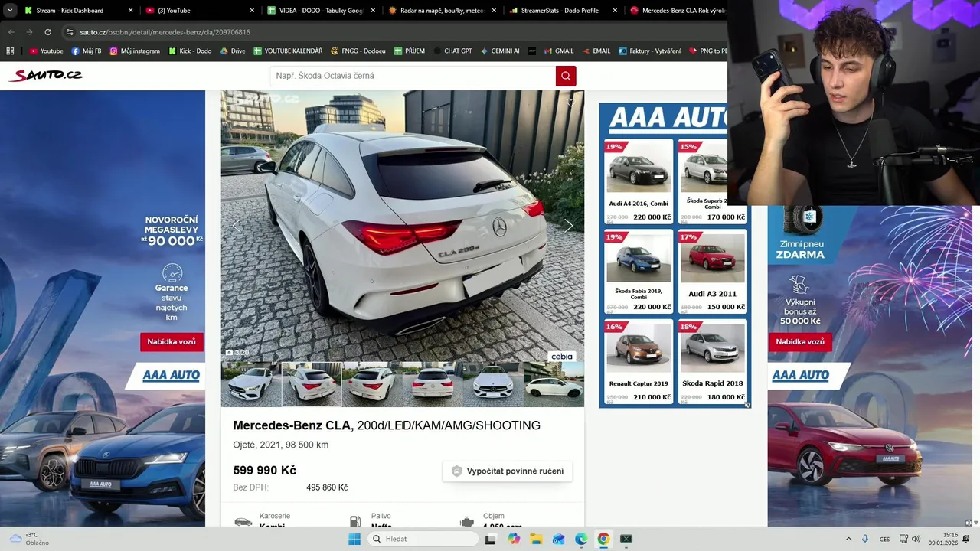Select the highlighted second rear-view thumbnail
The height and width of the screenshot is (551, 980).
click(312, 384)
